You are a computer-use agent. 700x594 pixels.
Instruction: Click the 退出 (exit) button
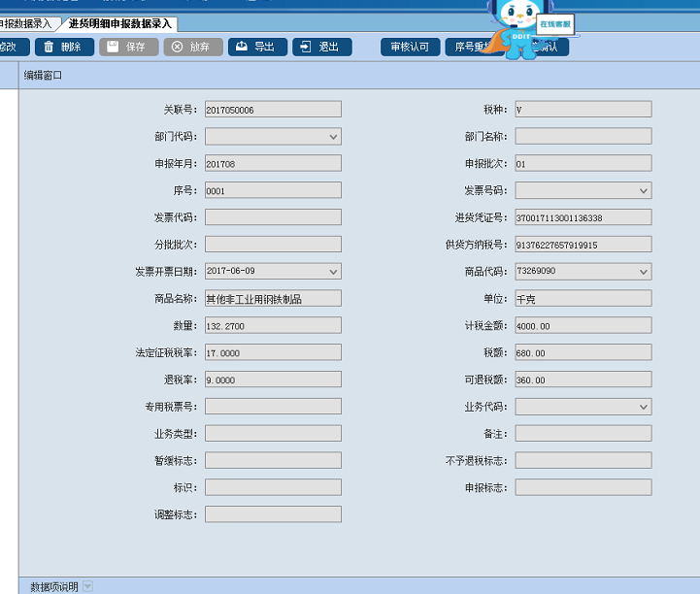[x=321, y=47]
